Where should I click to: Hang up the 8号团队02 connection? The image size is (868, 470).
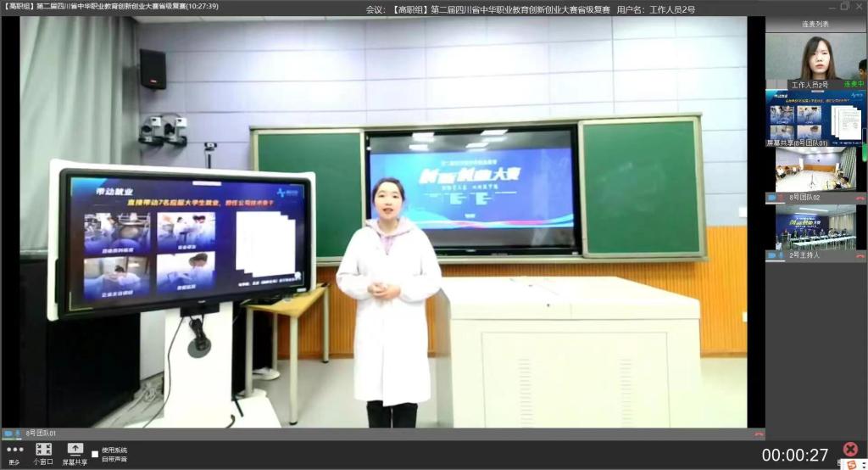(860, 198)
